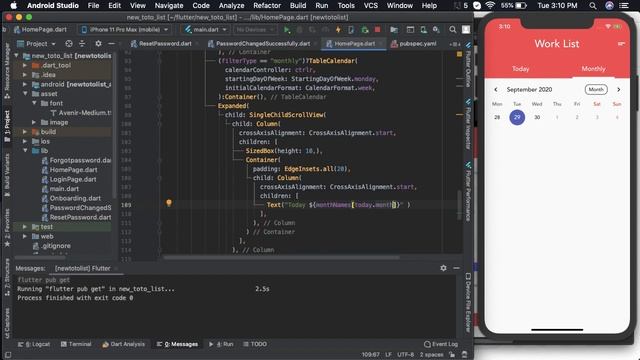
Task: Click the intention lightbulb in gutter
Action: [169, 202]
